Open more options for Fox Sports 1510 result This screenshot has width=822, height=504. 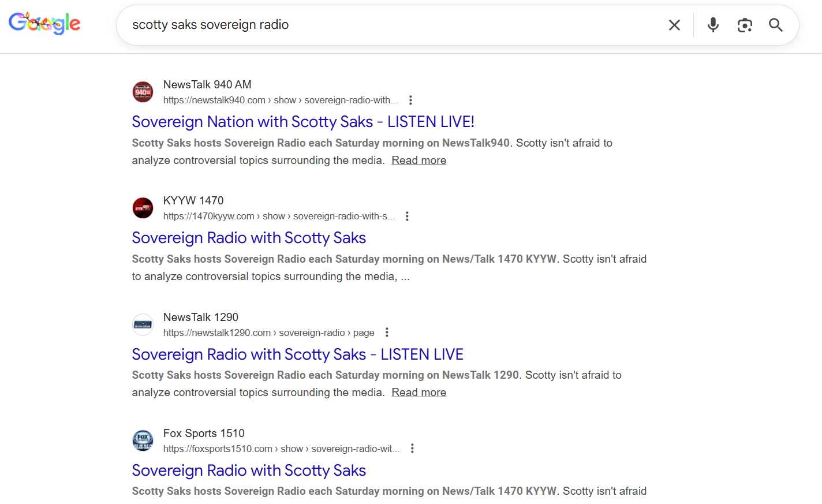pyautogui.click(x=412, y=449)
